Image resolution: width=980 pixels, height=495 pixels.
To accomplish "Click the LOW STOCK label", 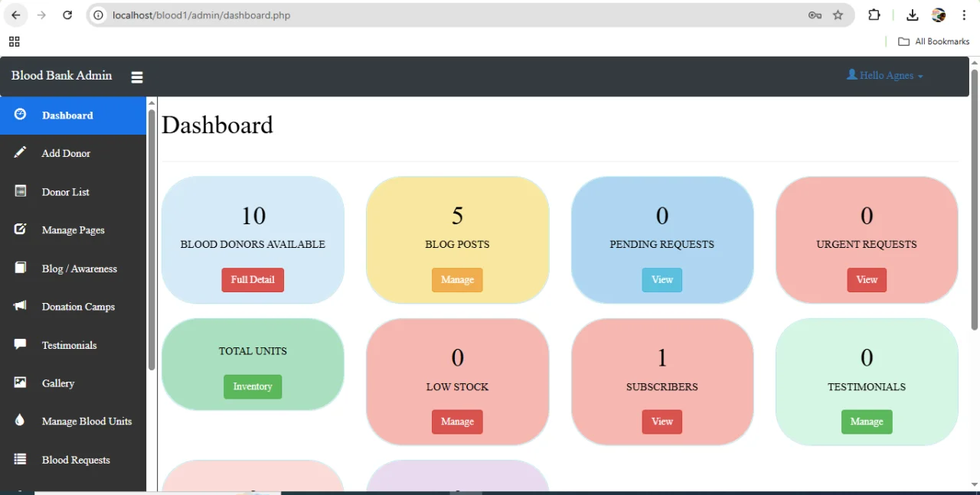I will coord(457,387).
